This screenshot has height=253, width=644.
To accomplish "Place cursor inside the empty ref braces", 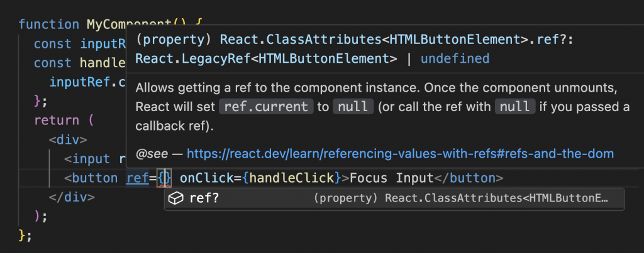I will [x=164, y=178].
